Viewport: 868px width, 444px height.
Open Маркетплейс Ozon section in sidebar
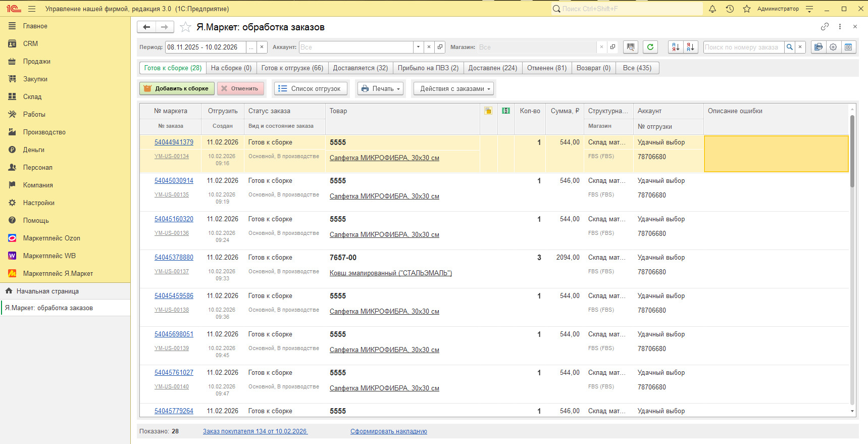[x=52, y=238]
